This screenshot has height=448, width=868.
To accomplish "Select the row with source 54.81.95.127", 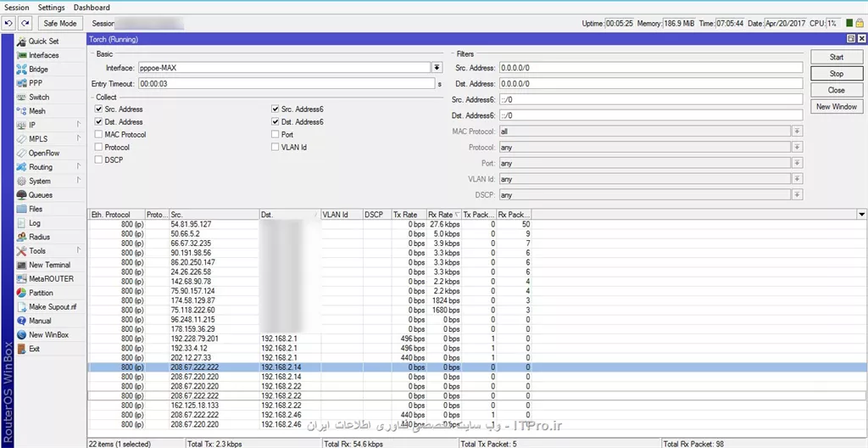I will pyautogui.click(x=477, y=225).
